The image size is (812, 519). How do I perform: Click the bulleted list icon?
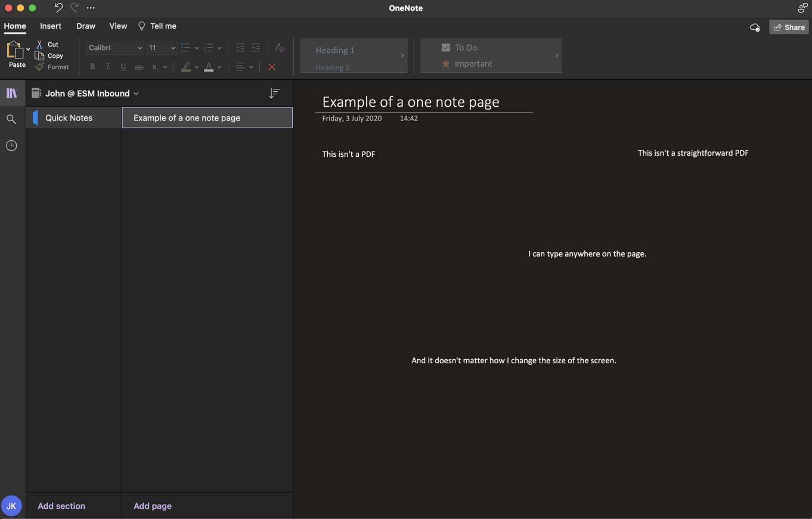(186, 48)
